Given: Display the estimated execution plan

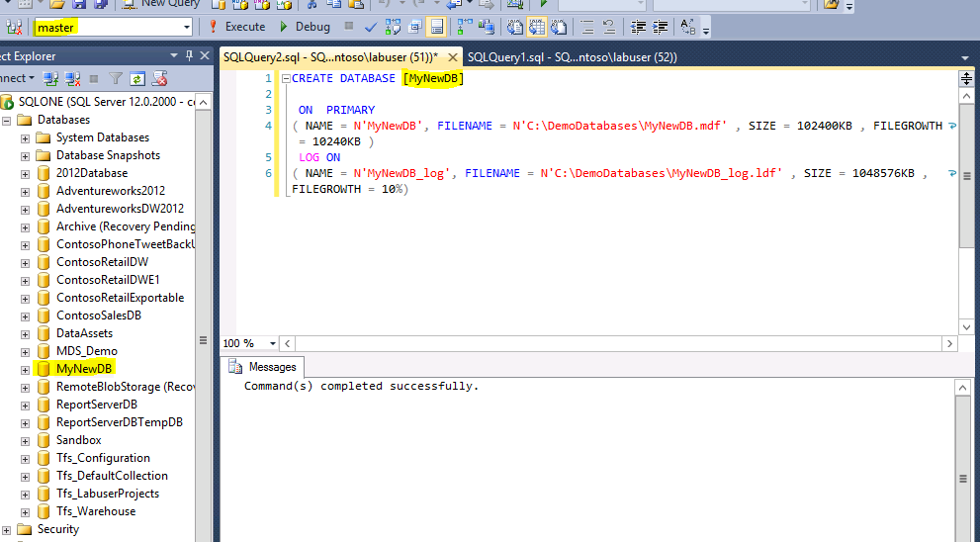Looking at the screenshot, I should [x=394, y=27].
